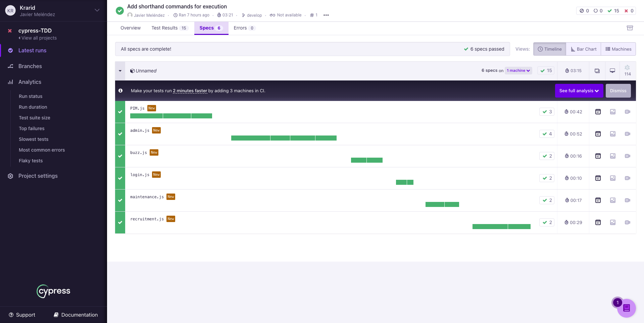Open Documentation link
Image resolution: width=644 pixels, height=323 pixels.
pos(76,315)
